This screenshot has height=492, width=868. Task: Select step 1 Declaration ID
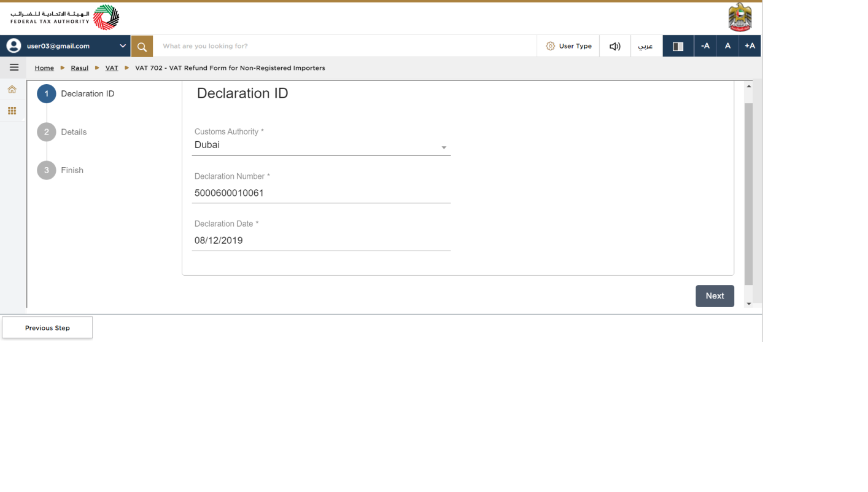[x=76, y=94]
